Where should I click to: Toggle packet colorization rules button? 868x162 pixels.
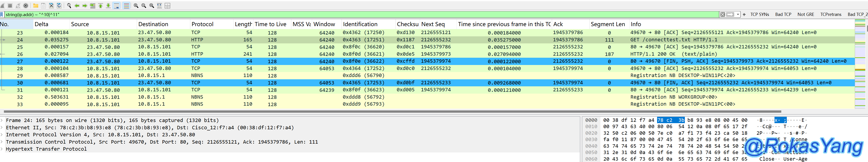click(126, 6)
